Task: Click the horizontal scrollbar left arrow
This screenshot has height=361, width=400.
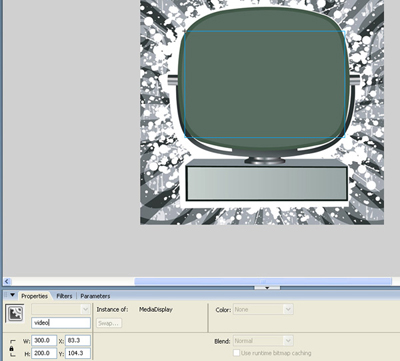Action: [x=7, y=282]
